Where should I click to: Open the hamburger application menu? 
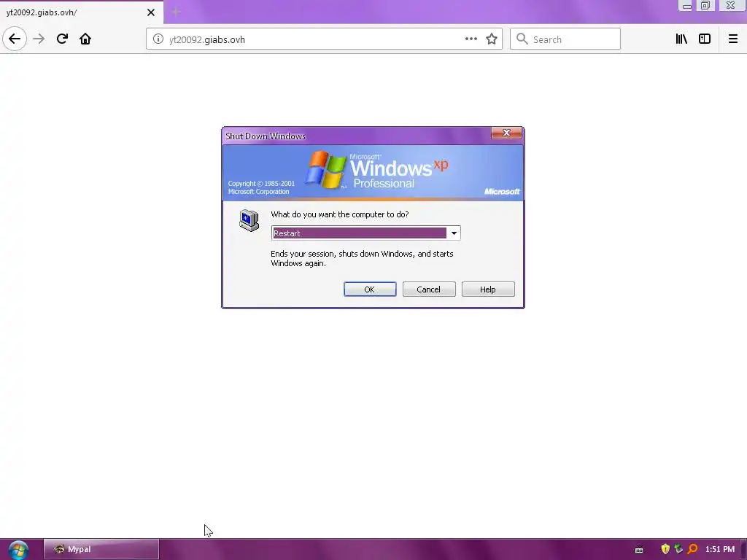coord(732,39)
